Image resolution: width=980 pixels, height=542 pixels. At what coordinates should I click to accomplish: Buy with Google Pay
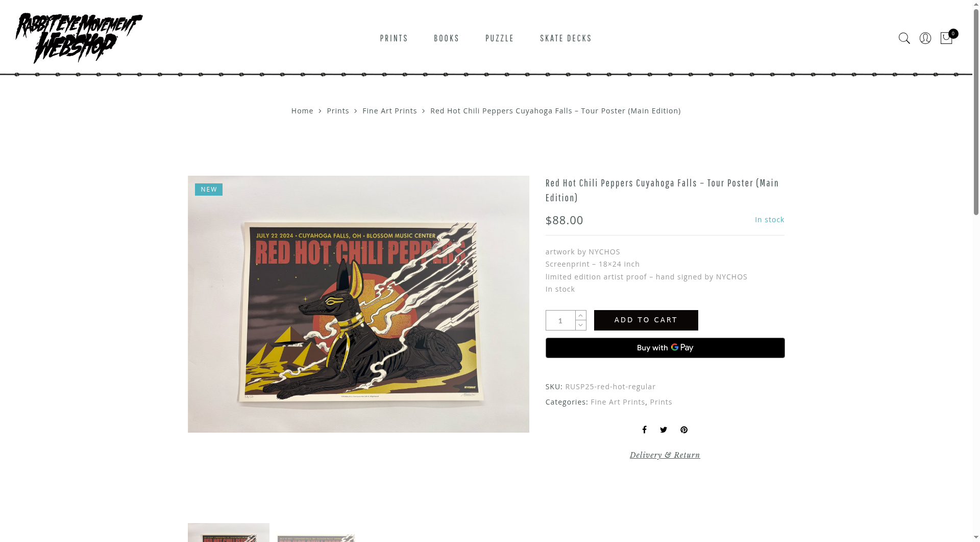coord(665,348)
